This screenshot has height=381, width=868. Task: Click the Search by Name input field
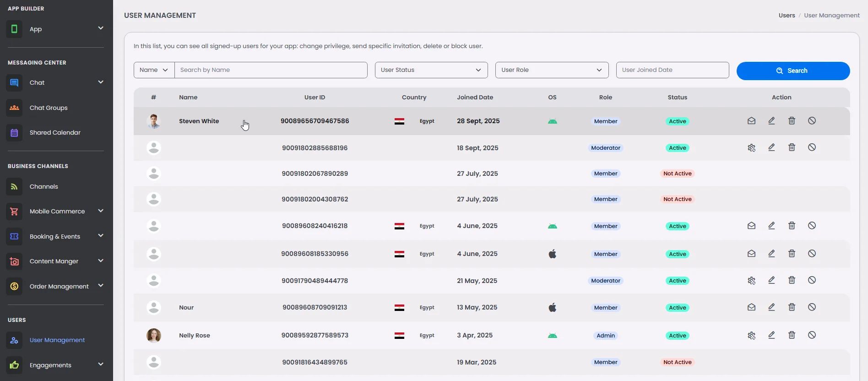point(271,70)
